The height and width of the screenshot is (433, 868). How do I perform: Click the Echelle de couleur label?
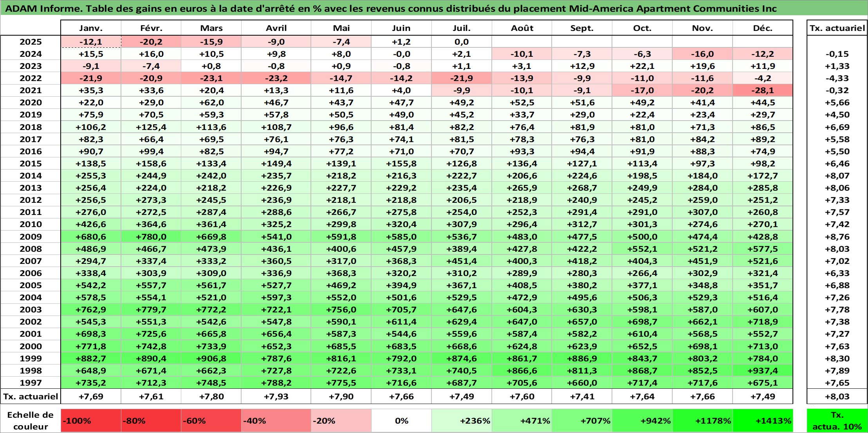[x=31, y=421]
